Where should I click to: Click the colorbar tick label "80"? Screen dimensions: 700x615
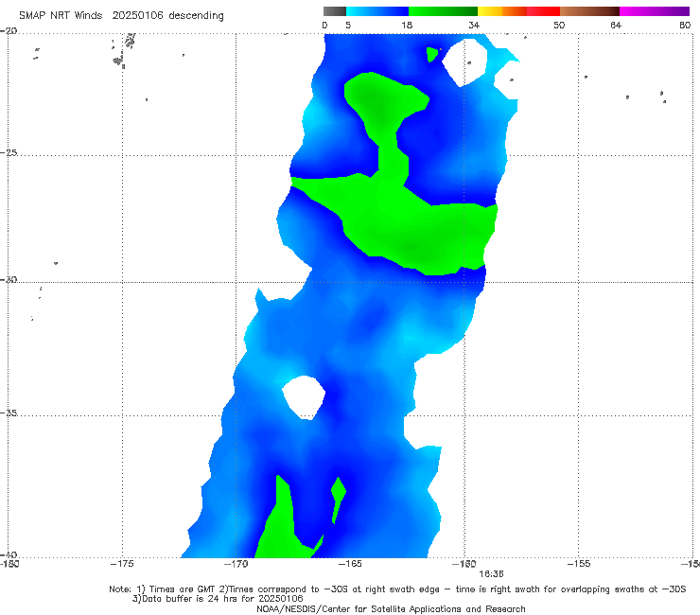pos(685,25)
